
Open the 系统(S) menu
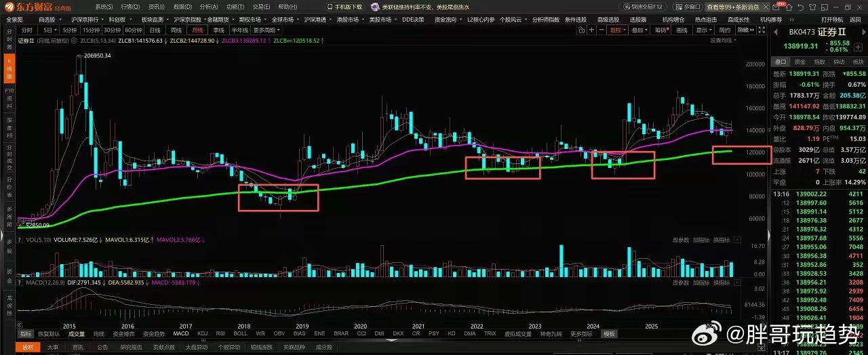coord(104,6)
